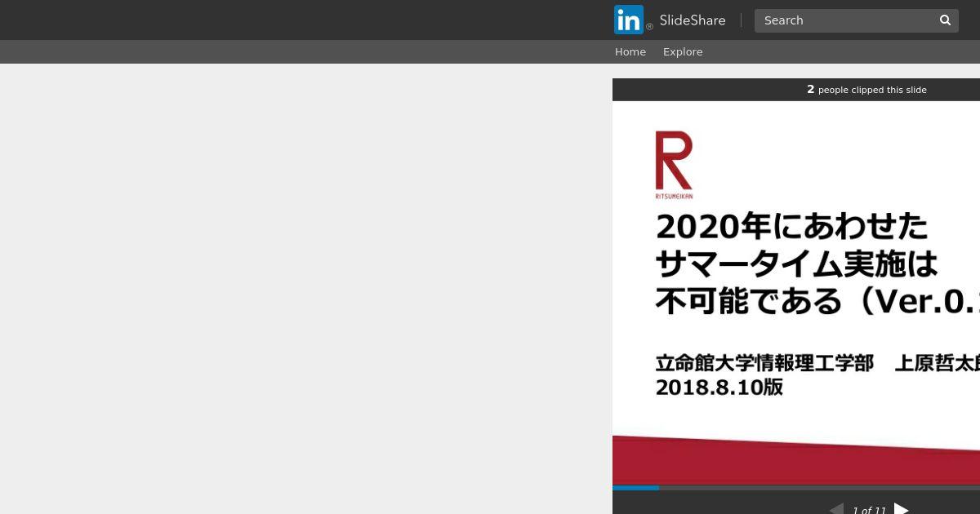Screen dimensions: 980x514
Task: Go to previous slide arrow
Action: [836, 509]
